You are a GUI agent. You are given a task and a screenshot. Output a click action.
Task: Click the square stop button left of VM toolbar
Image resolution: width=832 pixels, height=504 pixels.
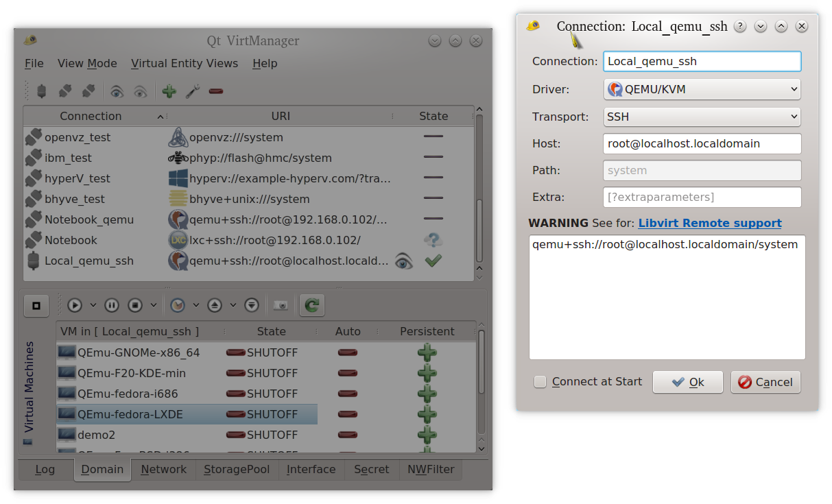click(36, 305)
